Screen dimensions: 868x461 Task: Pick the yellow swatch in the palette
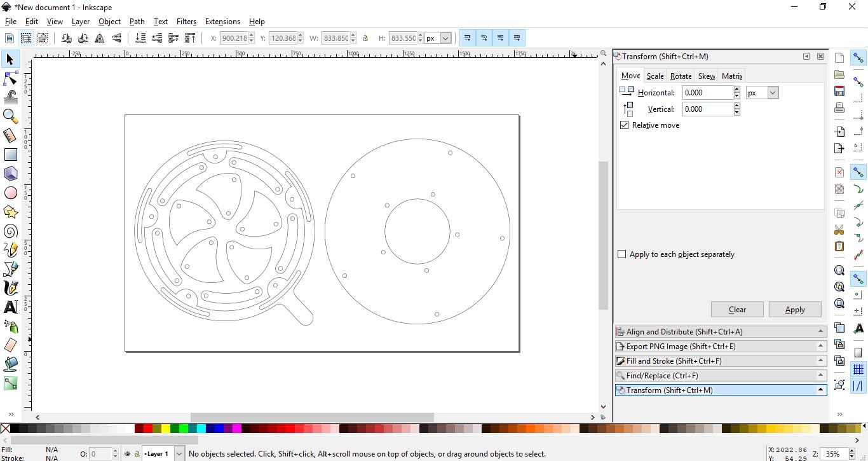click(166, 429)
